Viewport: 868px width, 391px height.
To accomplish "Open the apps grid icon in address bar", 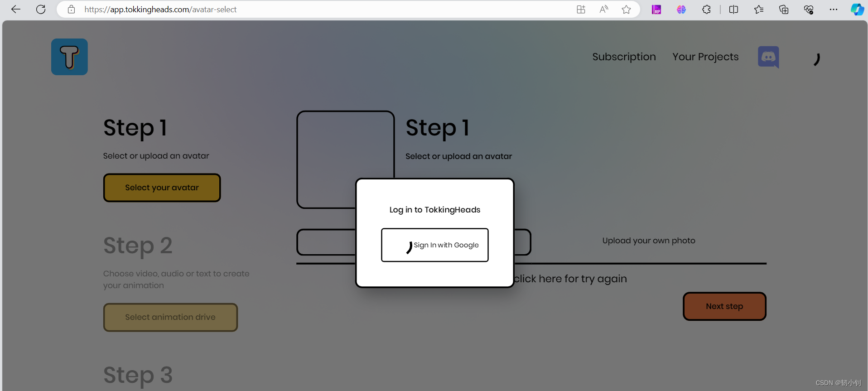I will tap(581, 10).
